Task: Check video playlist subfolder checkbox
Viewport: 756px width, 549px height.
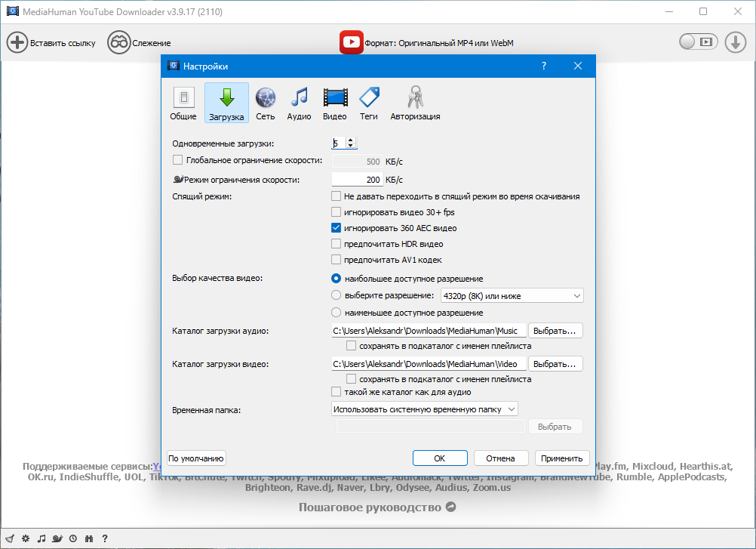Action: tap(351, 378)
